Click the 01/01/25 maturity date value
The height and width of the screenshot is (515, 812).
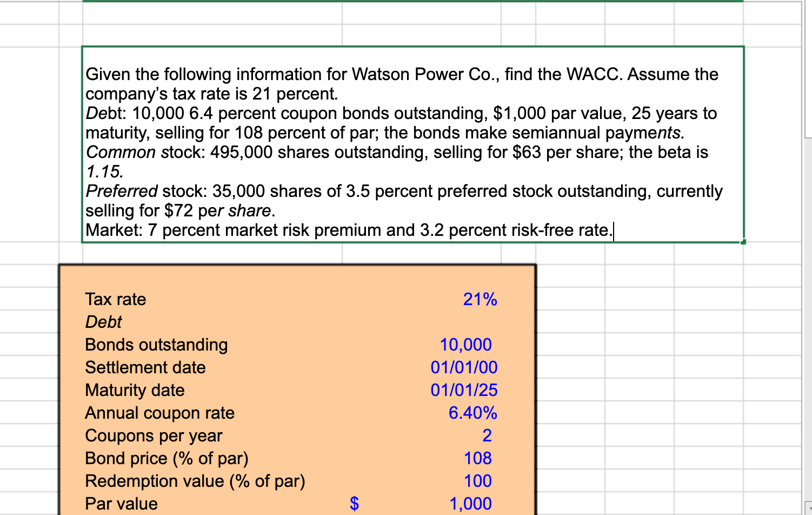pos(464,390)
